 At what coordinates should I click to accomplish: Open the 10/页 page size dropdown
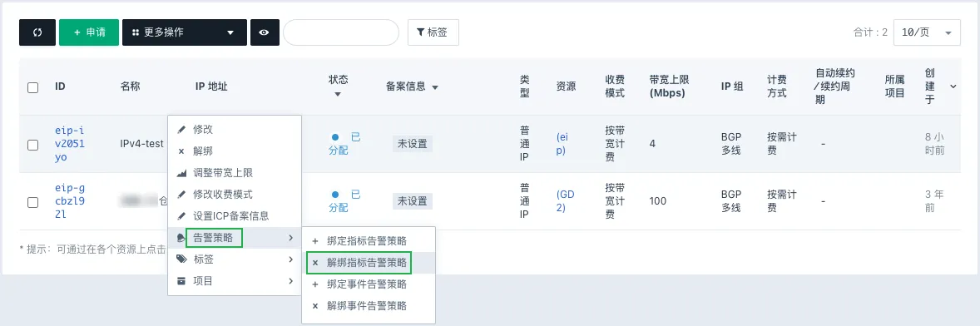pyautogui.click(x=927, y=32)
